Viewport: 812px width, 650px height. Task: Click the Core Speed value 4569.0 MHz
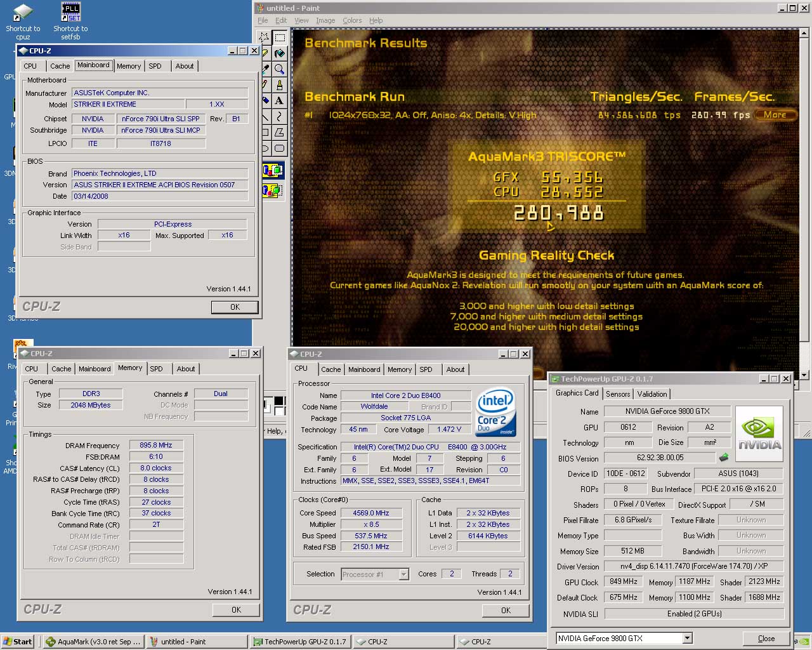pos(371,513)
